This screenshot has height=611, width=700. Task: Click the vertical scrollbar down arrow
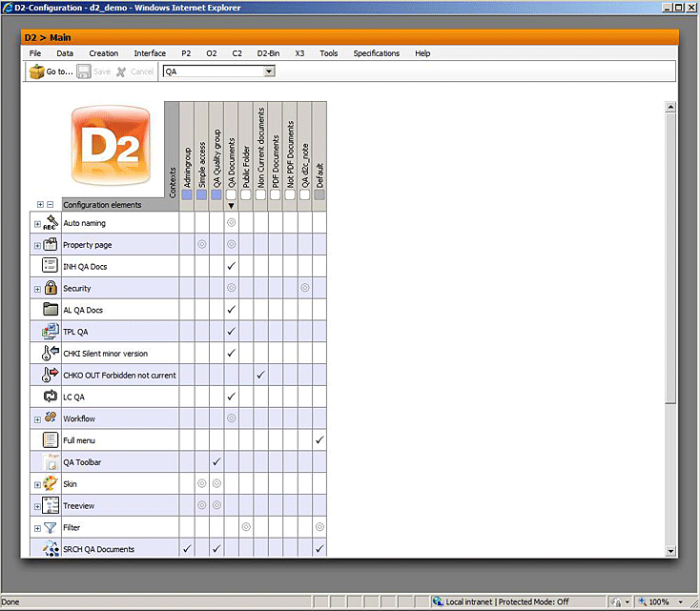[670, 551]
